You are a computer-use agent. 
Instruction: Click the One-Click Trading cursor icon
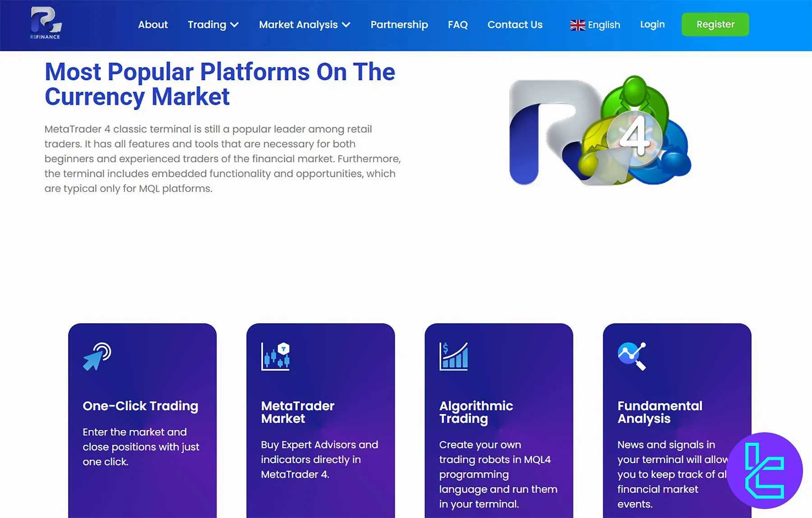pos(97,356)
